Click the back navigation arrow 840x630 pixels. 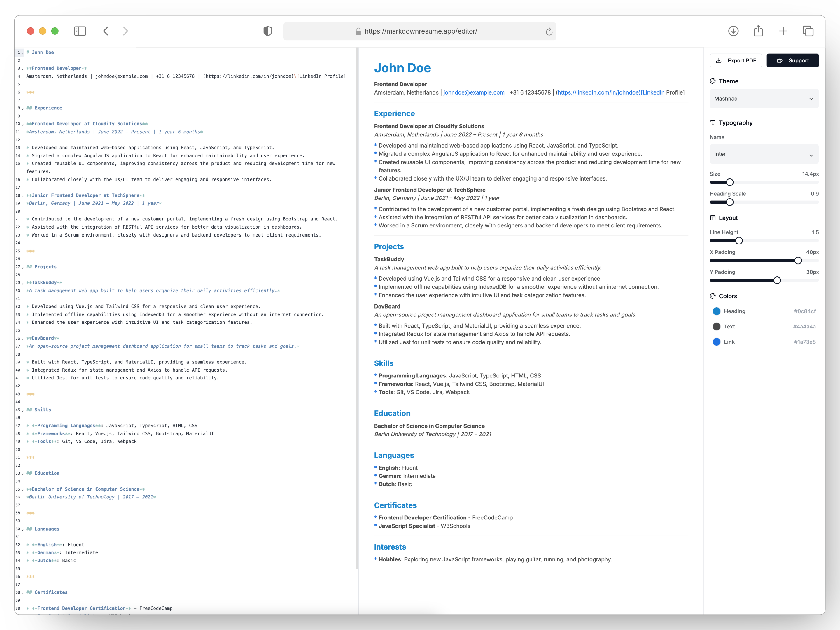[x=106, y=31]
